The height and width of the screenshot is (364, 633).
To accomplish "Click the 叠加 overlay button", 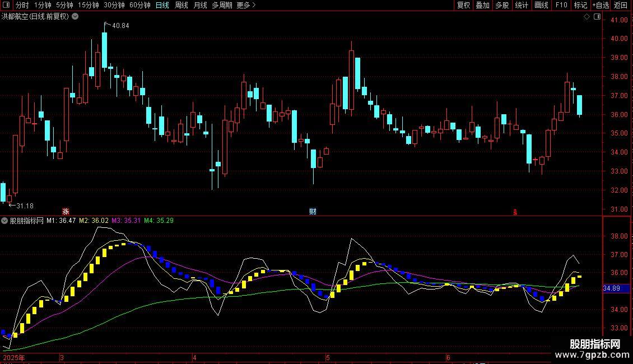I will tap(483, 5).
